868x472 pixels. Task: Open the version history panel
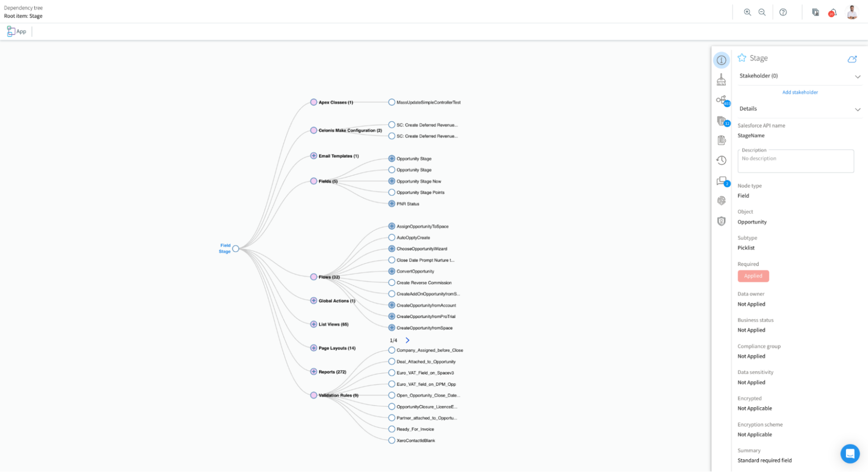(722, 160)
